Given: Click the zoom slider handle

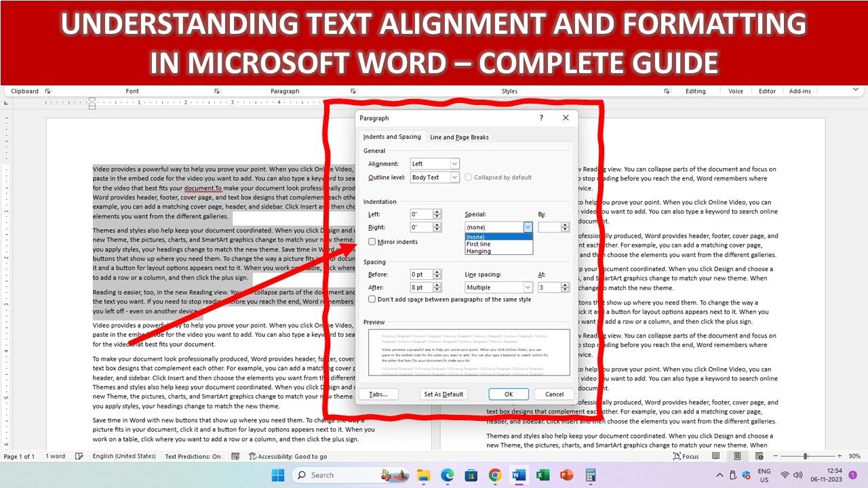Looking at the screenshot, I should click(x=806, y=456).
